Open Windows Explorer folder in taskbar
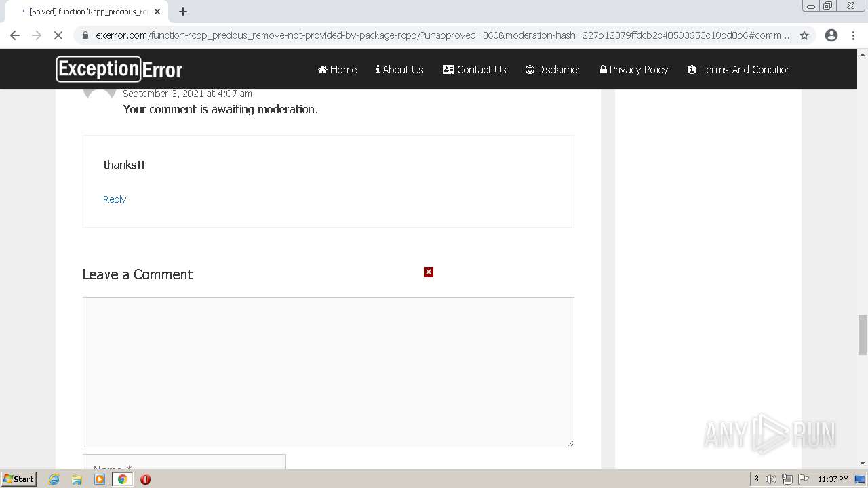 tap(77, 479)
